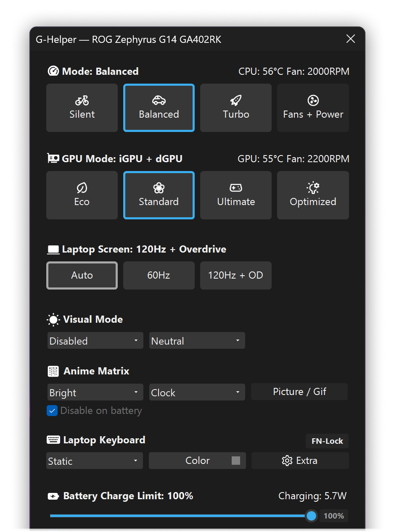Click the keyboard icon beside Laptop Keyboard

click(x=53, y=440)
